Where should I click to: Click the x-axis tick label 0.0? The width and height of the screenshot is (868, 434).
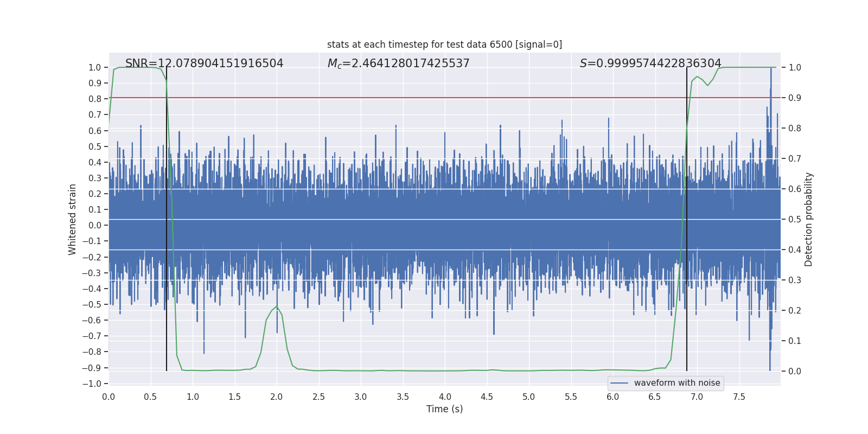coord(108,397)
